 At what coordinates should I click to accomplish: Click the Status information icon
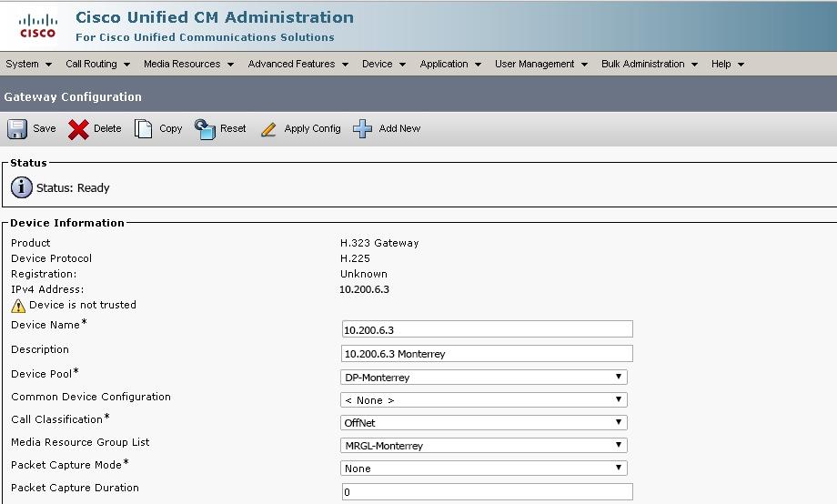tap(21, 188)
